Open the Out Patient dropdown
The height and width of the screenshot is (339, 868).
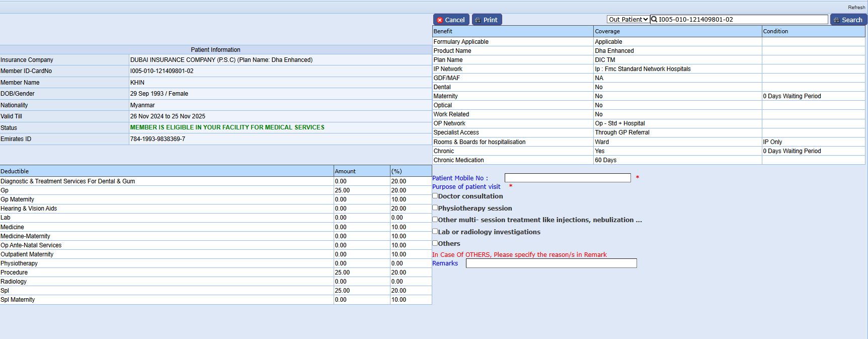click(627, 20)
